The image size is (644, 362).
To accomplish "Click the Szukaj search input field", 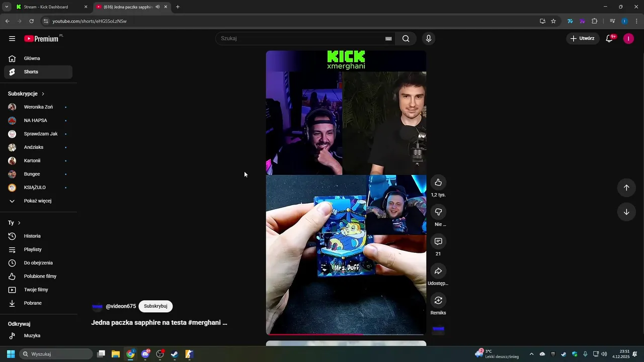I will tap(301, 39).
